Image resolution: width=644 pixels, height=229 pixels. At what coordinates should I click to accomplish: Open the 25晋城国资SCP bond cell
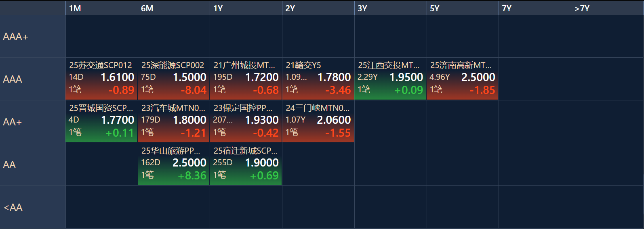[101, 121]
